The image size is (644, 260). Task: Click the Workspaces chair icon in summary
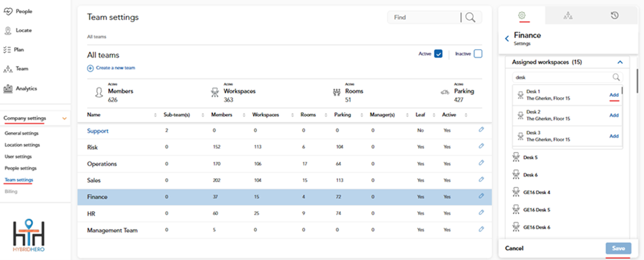(214, 93)
